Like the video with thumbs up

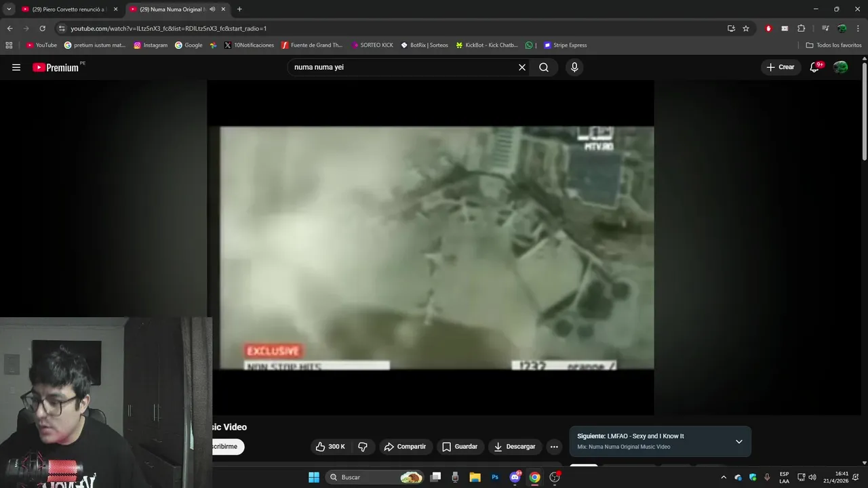(330, 447)
